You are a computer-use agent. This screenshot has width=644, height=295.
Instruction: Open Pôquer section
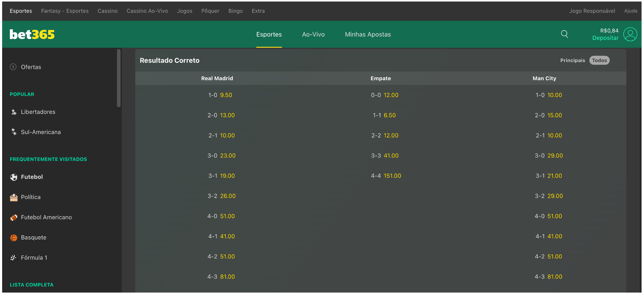210,11
